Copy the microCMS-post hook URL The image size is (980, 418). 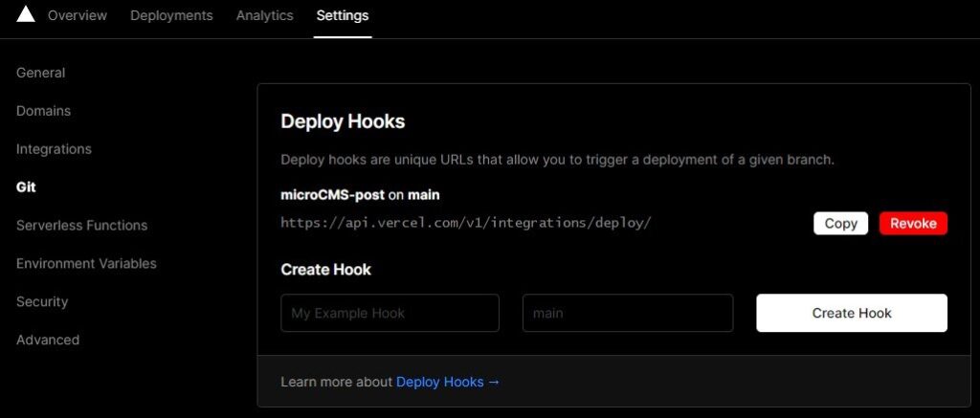[840, 223]
